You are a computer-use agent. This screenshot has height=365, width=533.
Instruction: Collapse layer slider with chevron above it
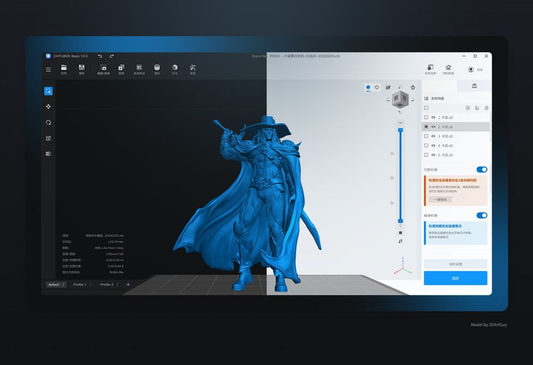click(x=400, y=123)
